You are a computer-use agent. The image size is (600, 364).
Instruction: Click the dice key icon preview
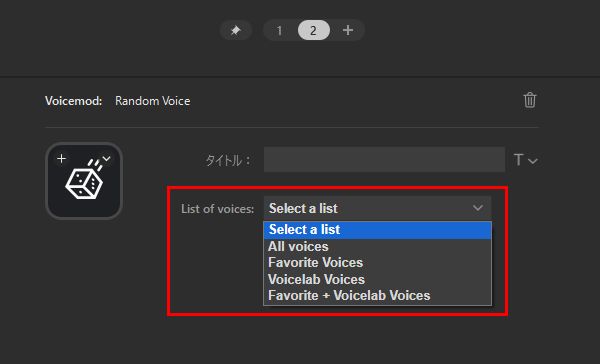[84, 181]
